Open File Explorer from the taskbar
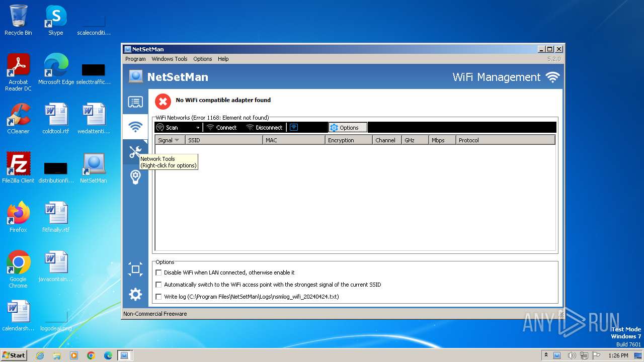 (57, 355)
